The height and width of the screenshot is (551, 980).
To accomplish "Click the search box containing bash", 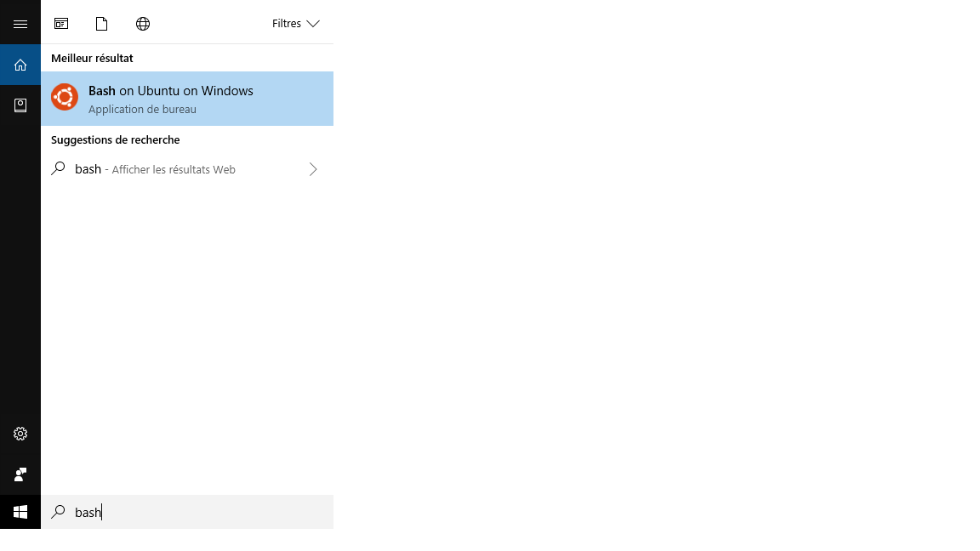I will tap(187, 512).
